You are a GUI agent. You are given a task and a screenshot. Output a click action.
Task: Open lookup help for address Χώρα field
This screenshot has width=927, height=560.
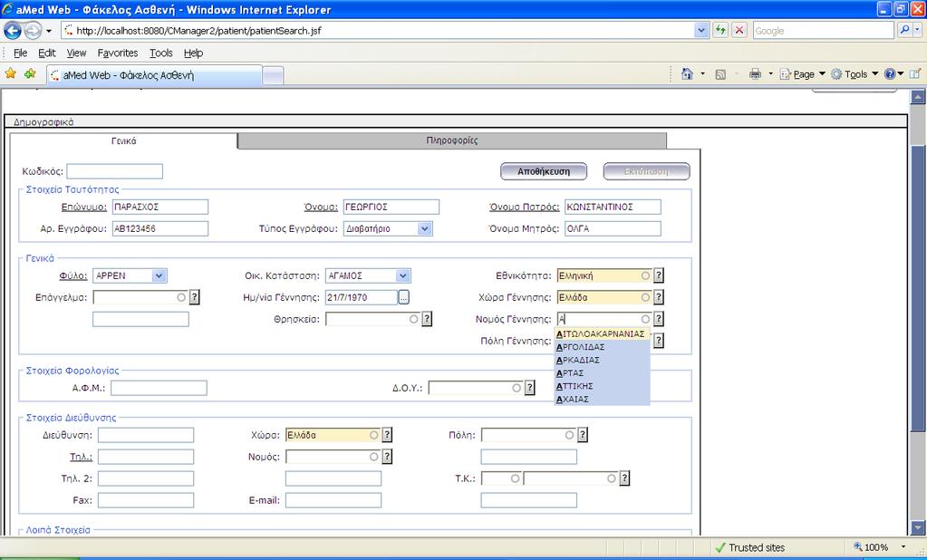[387, 435]
